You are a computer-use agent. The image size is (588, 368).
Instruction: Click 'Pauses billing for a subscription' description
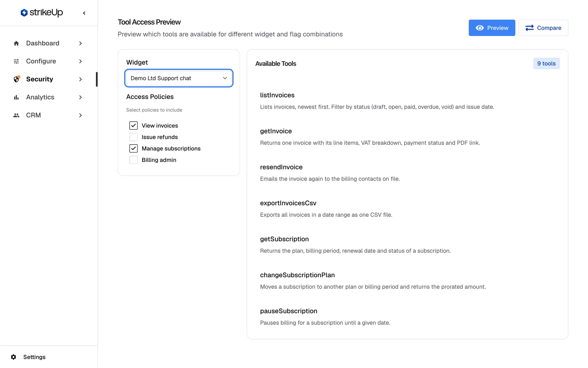pyautogui.click(x=325, y=323)
